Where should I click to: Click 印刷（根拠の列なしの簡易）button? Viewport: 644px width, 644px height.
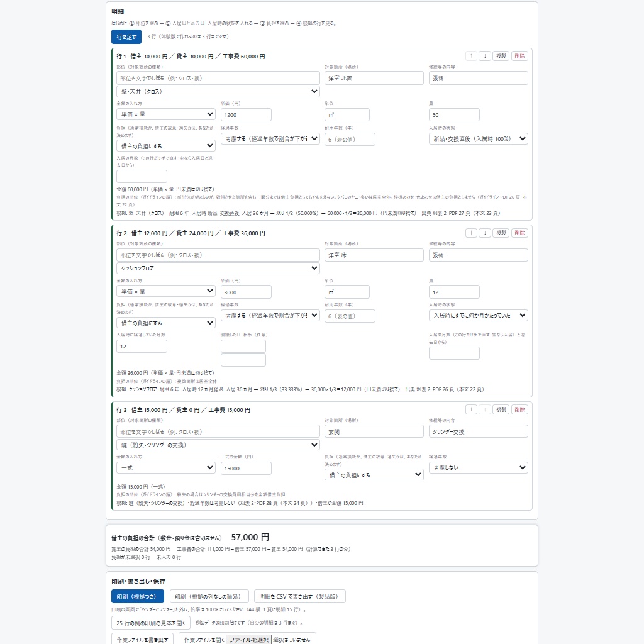tap(209, 596)
